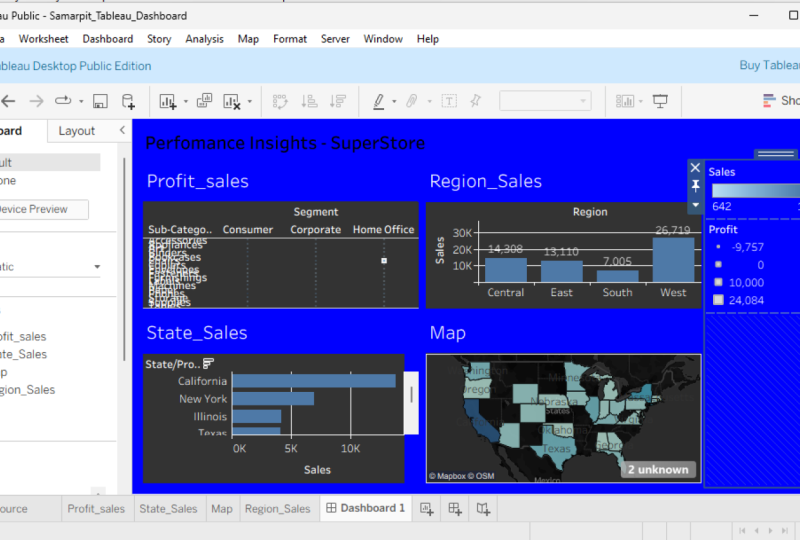Select the 24,084 Profit size legend item
This screenshot has height=540, width=800.
point(739,300)
